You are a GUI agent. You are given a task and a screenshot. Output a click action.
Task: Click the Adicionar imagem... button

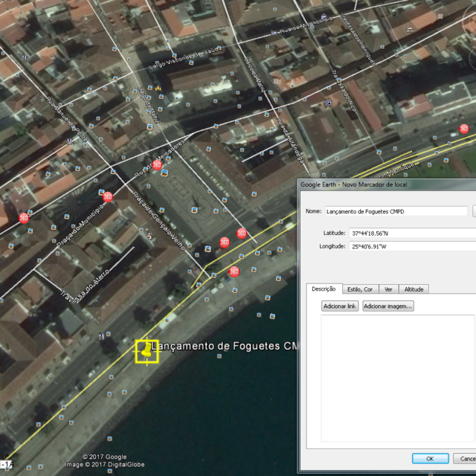[387, 306]
